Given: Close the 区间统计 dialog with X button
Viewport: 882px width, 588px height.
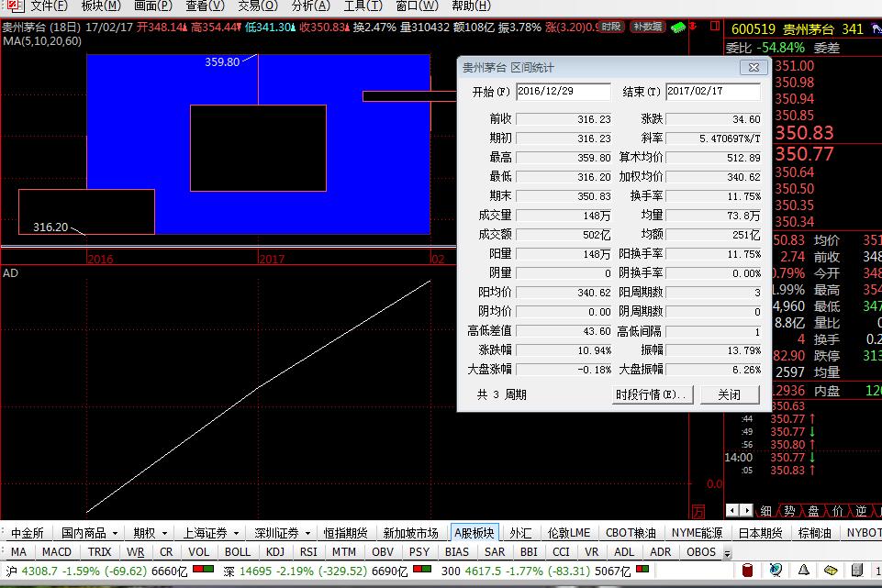Looking at the screenshot, I should click(x=754, y=68).
